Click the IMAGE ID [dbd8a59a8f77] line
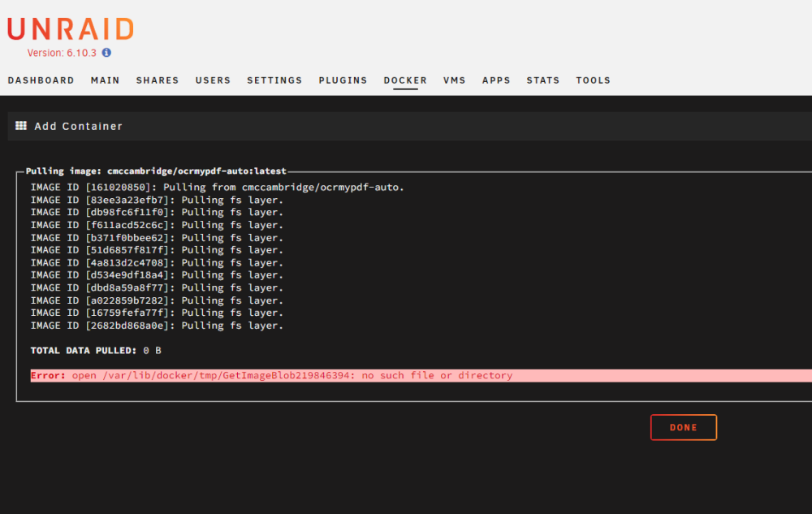Screen dimensions: 812x514 pos(157,287)
